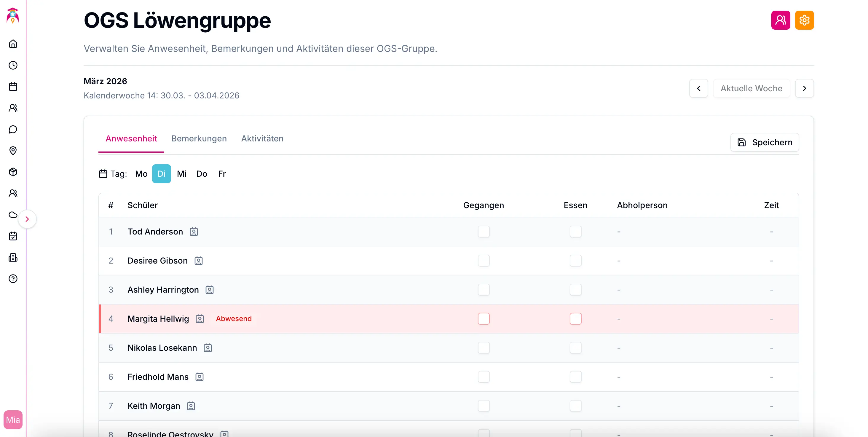Viewport: 868px width, 437px height.
Task: Open the help question mark icon
Action: point(13,279)
